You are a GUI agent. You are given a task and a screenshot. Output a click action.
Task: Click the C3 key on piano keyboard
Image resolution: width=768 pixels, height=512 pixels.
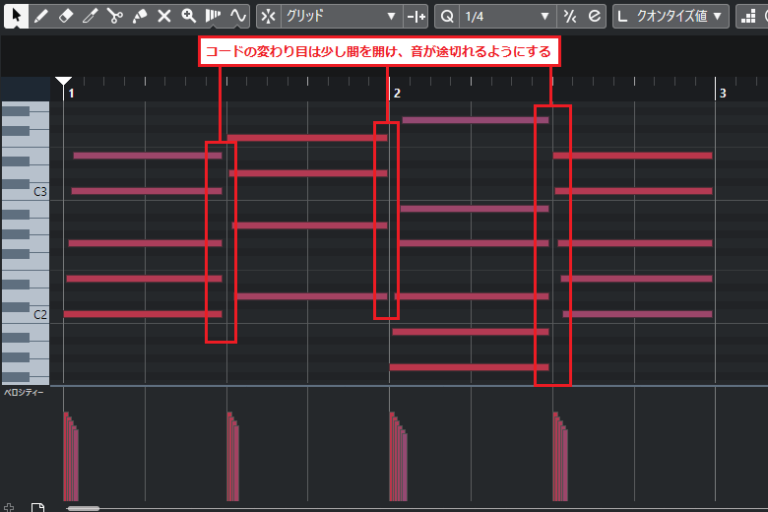[x=24, y=191]
